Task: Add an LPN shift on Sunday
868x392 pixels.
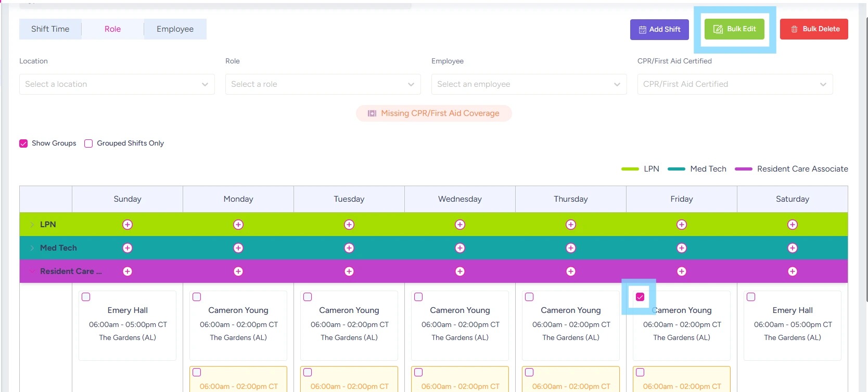Action: 127,225
